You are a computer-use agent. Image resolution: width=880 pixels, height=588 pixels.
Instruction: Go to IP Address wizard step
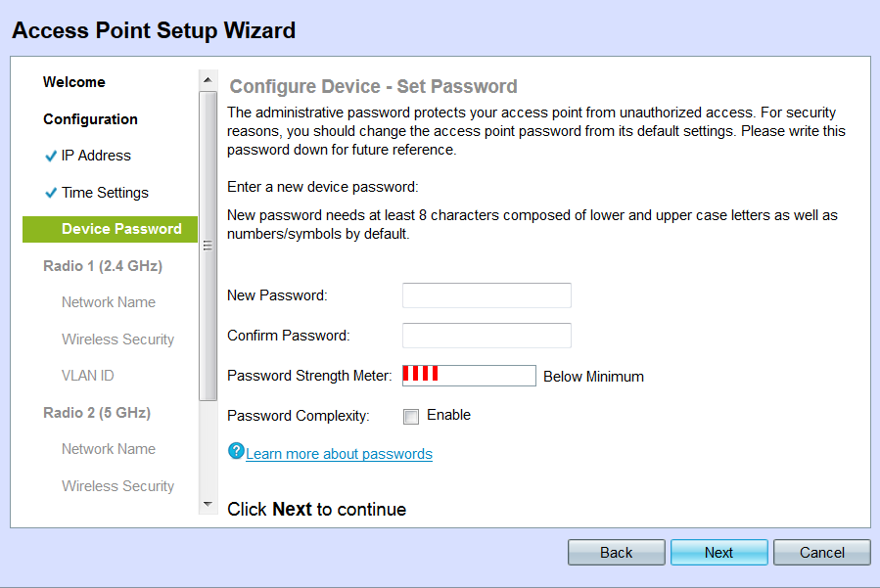pyautogui.click(x=96, y=156)
